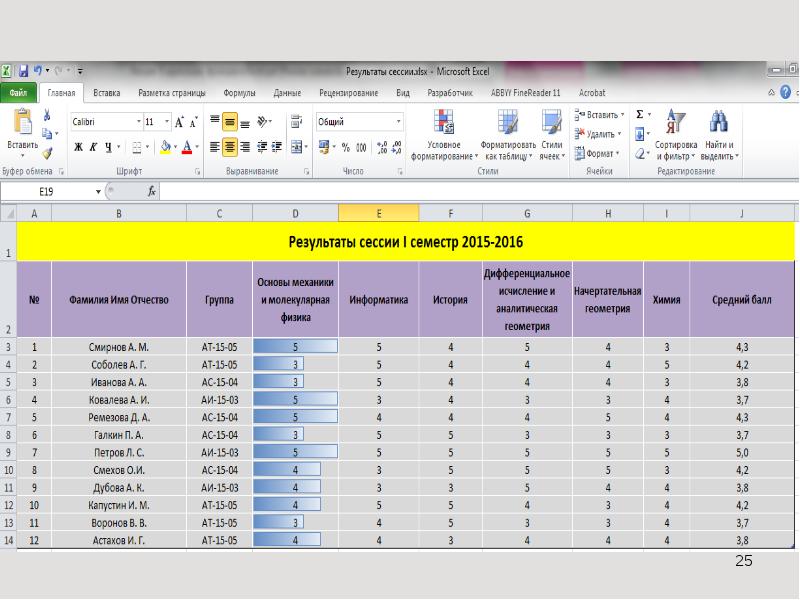Click the Format Painter brush icon
Image resolution: width=800 pixels, height=600 pixels.
click(x=47, y=153)
